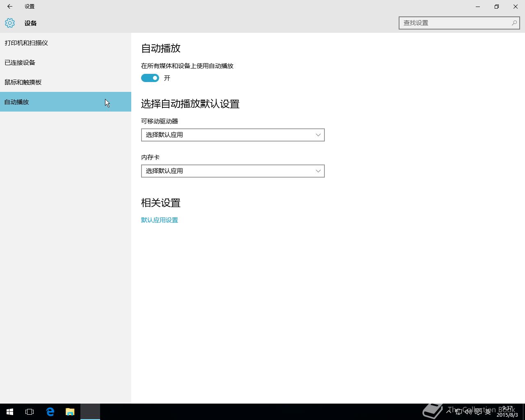Open the clock showing 9:37

507,412
